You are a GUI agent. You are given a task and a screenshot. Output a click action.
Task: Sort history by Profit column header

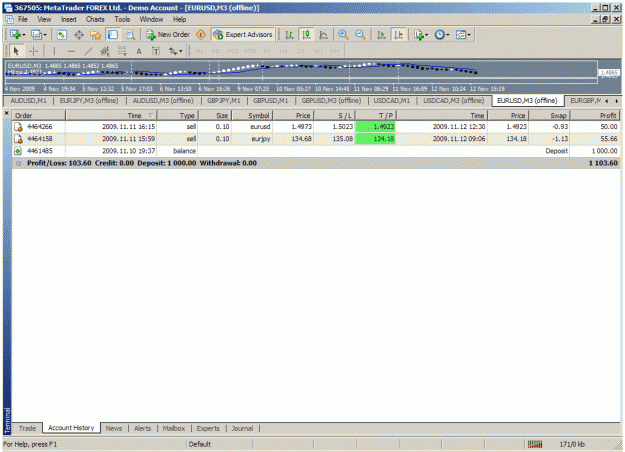coord(595,116)
